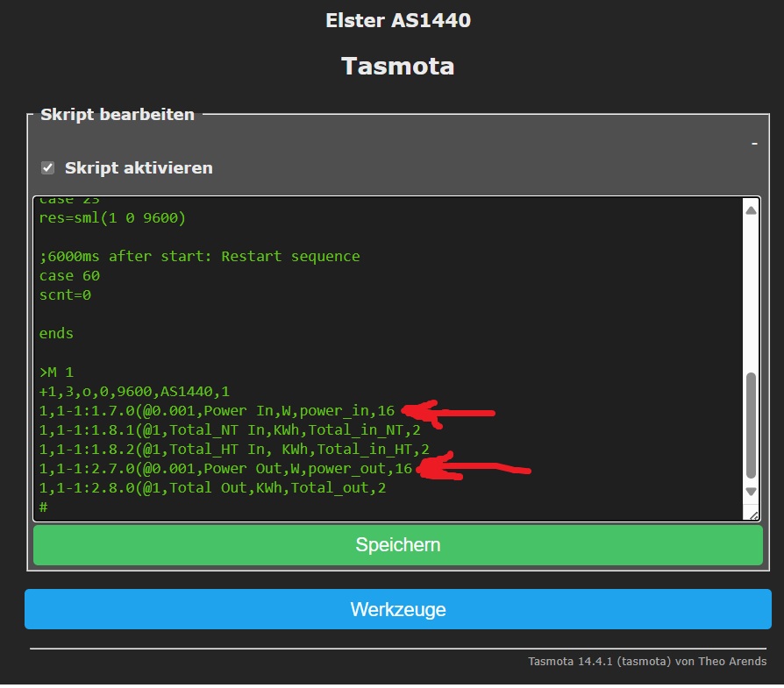Viewport: 784px width, 688px height.
Task: Click the scnt=0 script line
Action: [x=65, y=295]
